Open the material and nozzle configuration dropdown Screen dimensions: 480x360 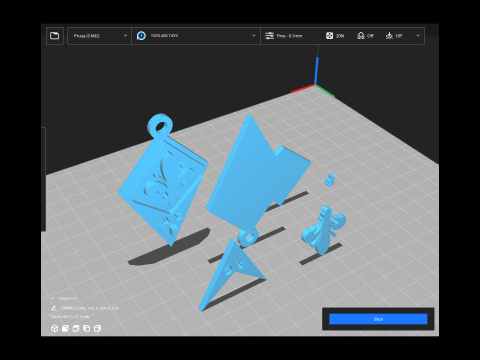click(196, 36)
